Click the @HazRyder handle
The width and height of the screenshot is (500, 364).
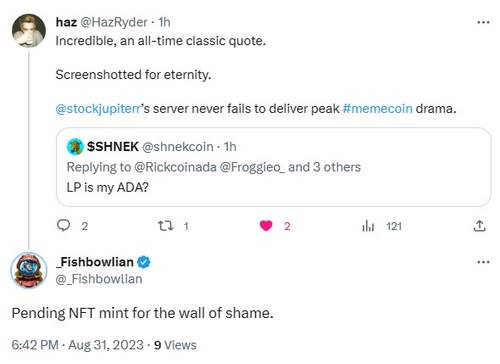(x=114, y=22)
